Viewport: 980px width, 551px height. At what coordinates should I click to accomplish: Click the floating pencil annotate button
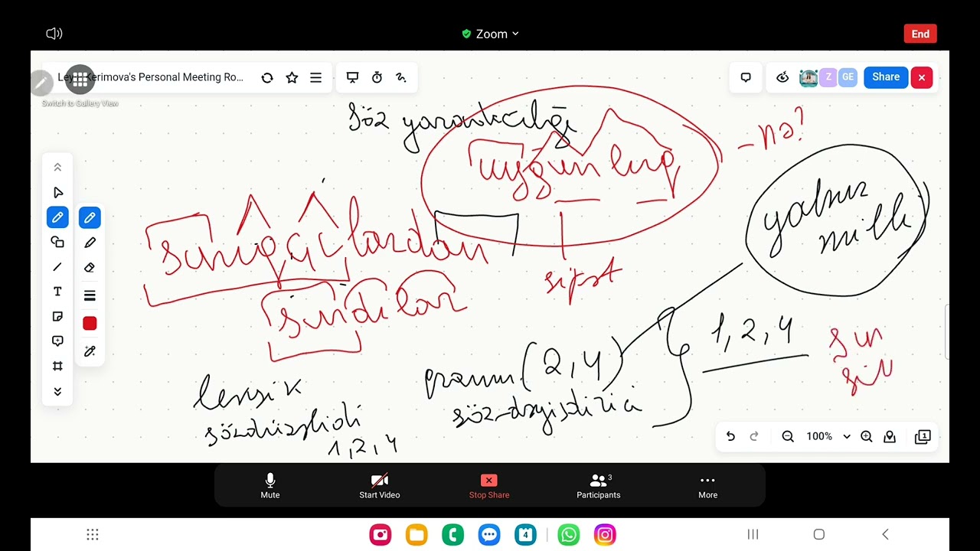point(41,82)
